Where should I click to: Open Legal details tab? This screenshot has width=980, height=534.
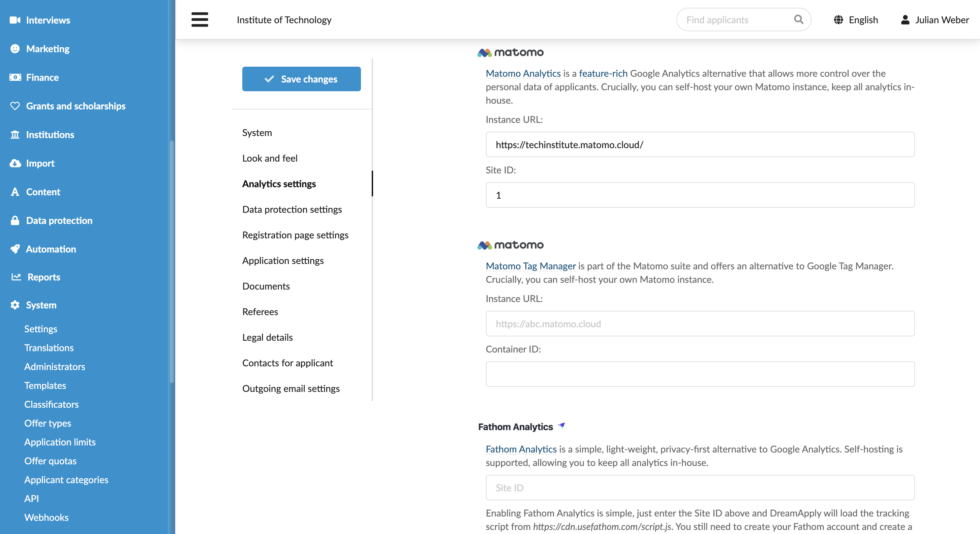point(268,337)
